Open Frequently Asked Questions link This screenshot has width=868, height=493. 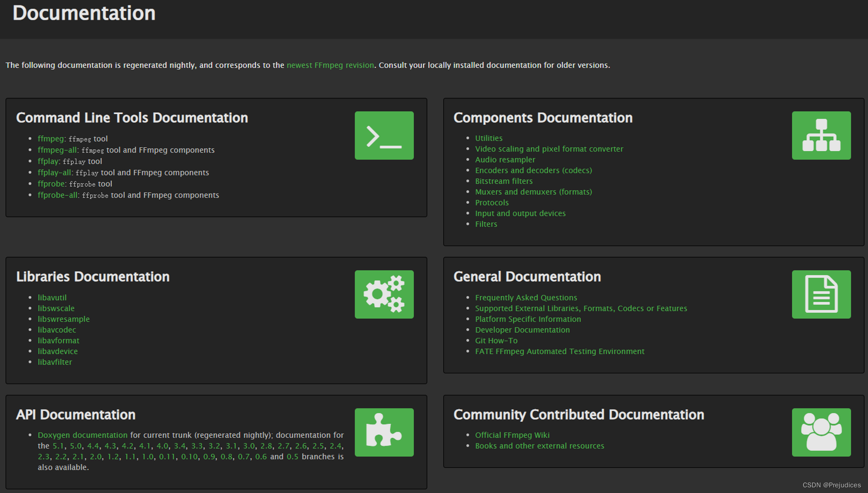click(526, 298)
